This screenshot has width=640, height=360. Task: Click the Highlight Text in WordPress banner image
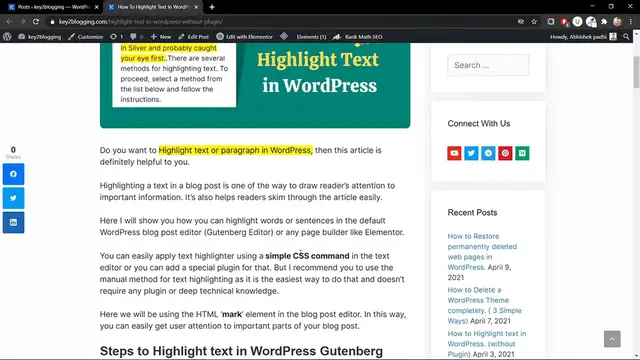coord(255,85)
